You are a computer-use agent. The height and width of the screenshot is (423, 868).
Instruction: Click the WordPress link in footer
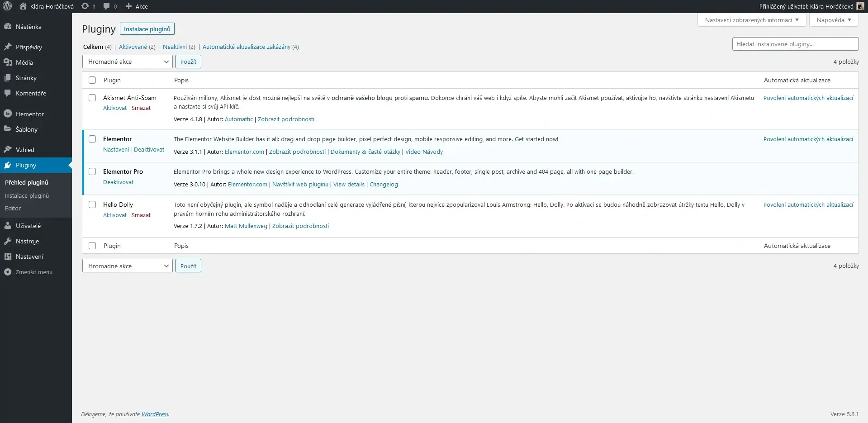pyautogui.click(x=155, y=414)
